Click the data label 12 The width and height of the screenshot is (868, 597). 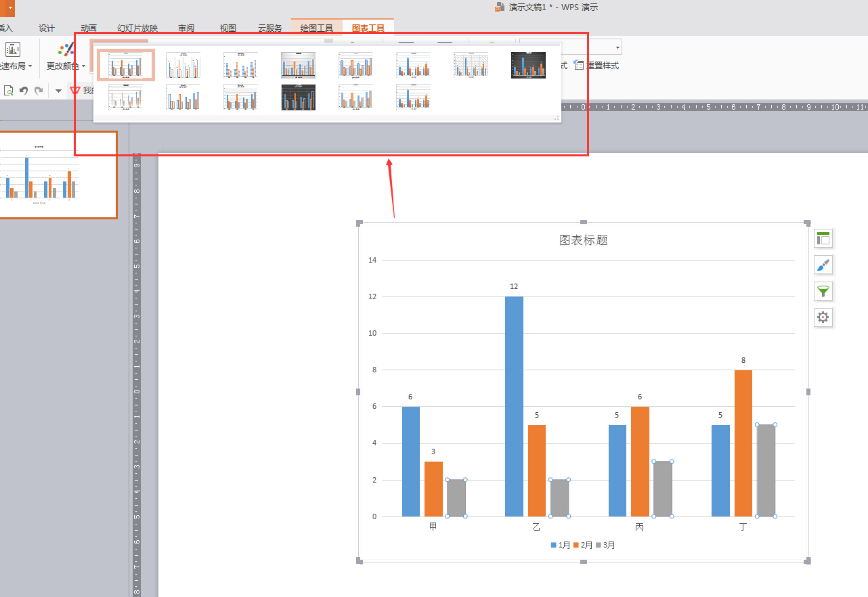click(514, 287)
